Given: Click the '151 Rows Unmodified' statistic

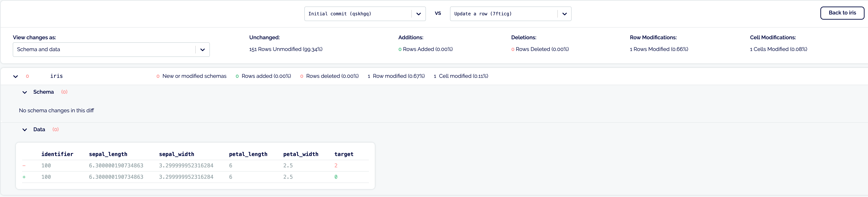Looking at the screenshot, I should pyautogui.click(x=286, y=49).
